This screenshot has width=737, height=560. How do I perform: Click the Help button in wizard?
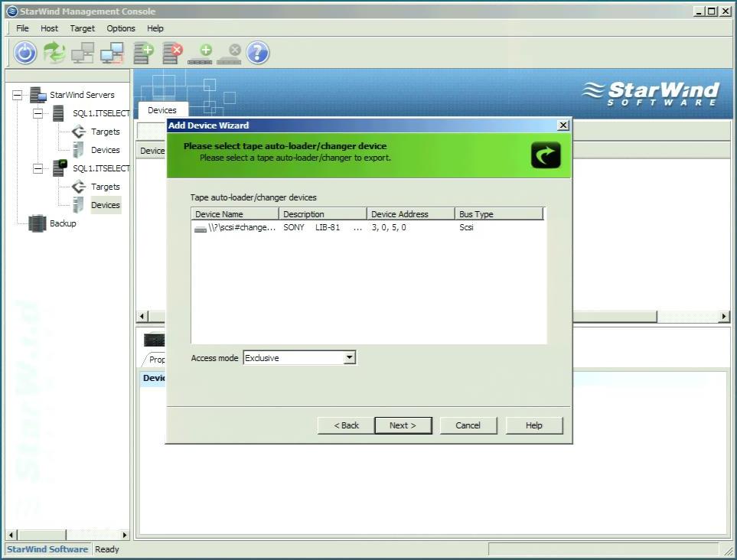(534, 425)
